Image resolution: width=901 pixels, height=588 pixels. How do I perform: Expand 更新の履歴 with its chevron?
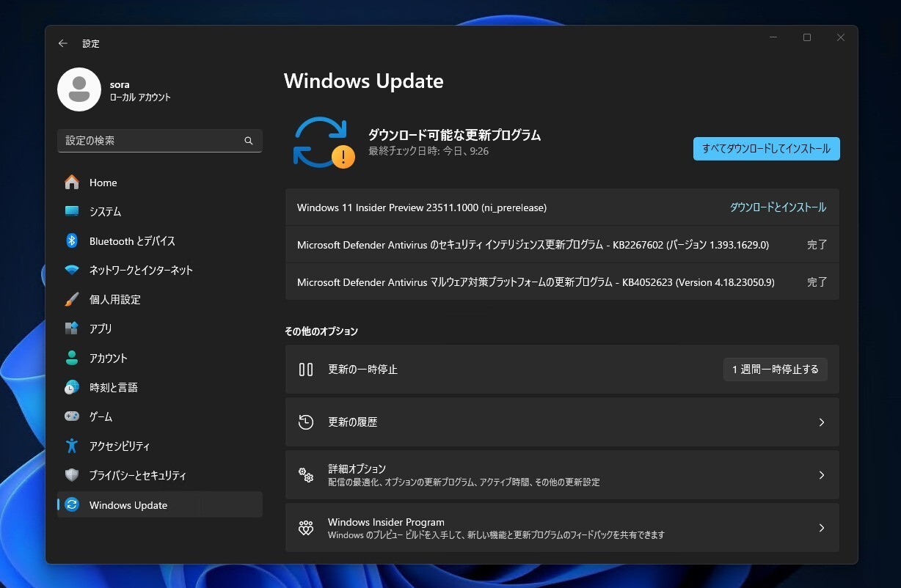pyautogui.click(x=821, y=422)
